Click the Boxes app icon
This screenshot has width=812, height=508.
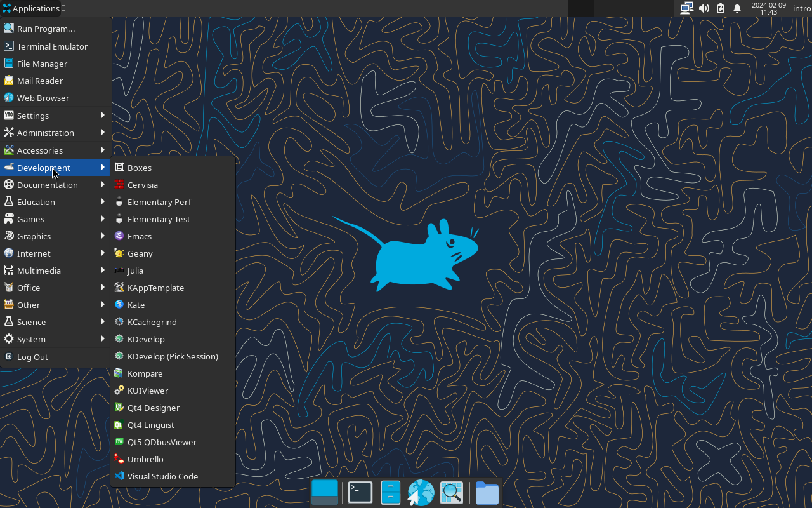pyautogui.click(x=119, y=167)
